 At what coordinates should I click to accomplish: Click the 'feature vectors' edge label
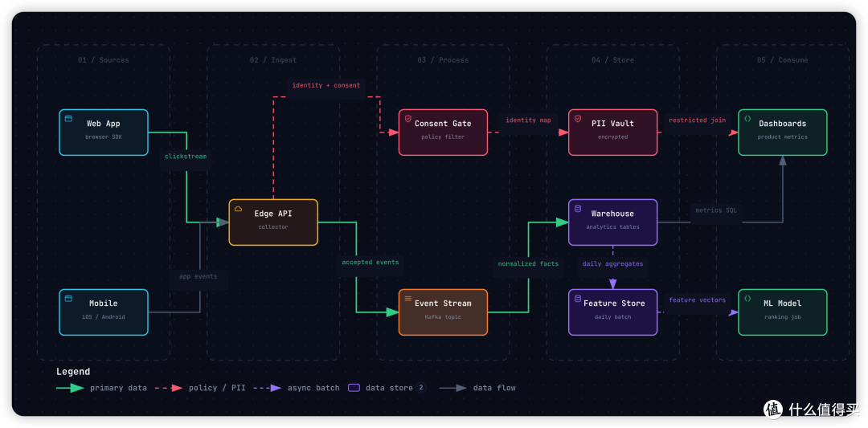tap(697, 300)
